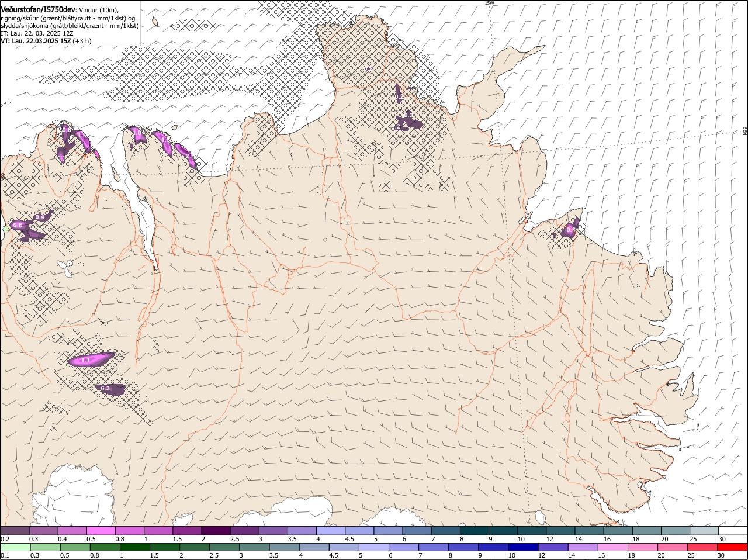Pick the pink rain scale swatch starting at 18

(x=643, y=548)
